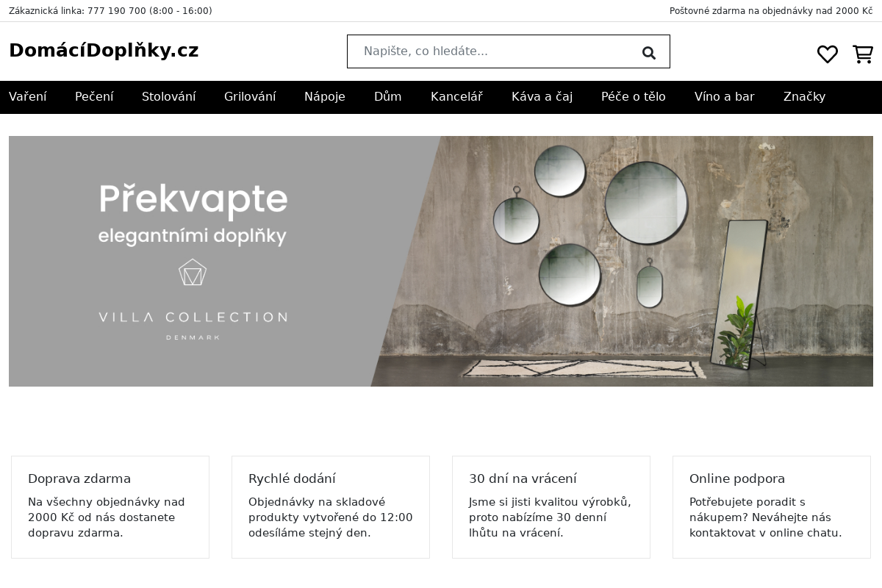Open the wishlist heart icon
The image size is (882, 588).
(827, 54)
